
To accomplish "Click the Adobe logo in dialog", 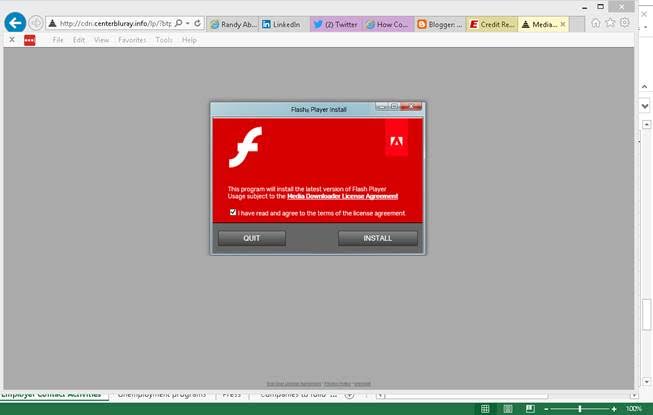I will point(396,140).
